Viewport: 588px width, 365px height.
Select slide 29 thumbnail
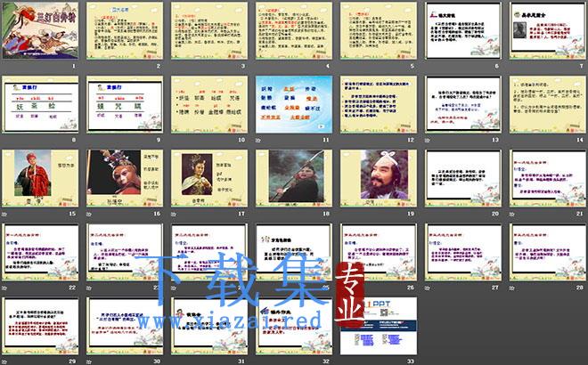tap(40, 326)
